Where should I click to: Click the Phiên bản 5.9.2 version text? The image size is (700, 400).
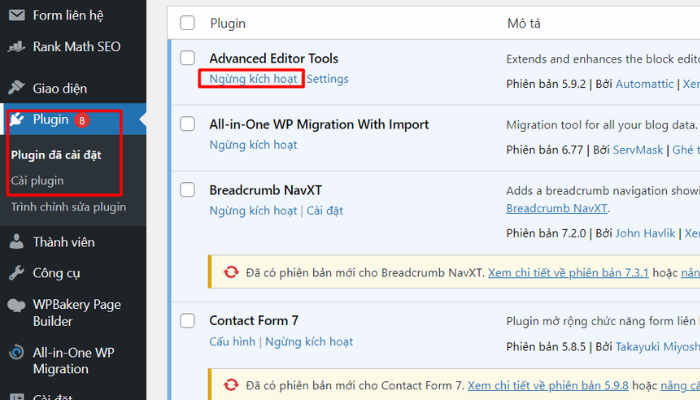pyautogui.click(x=546, y=84)
